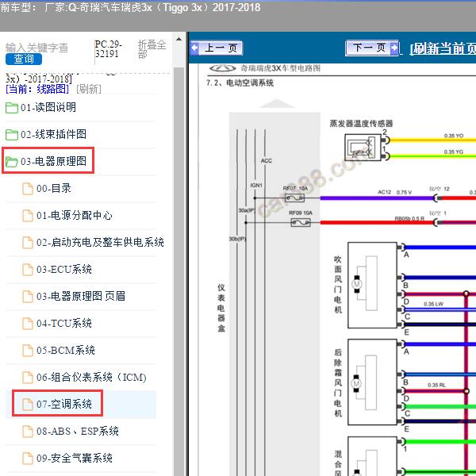Click the evaporator temperature sensor symbol
This screenshot has height=476, width=476.
coord(363,148)
